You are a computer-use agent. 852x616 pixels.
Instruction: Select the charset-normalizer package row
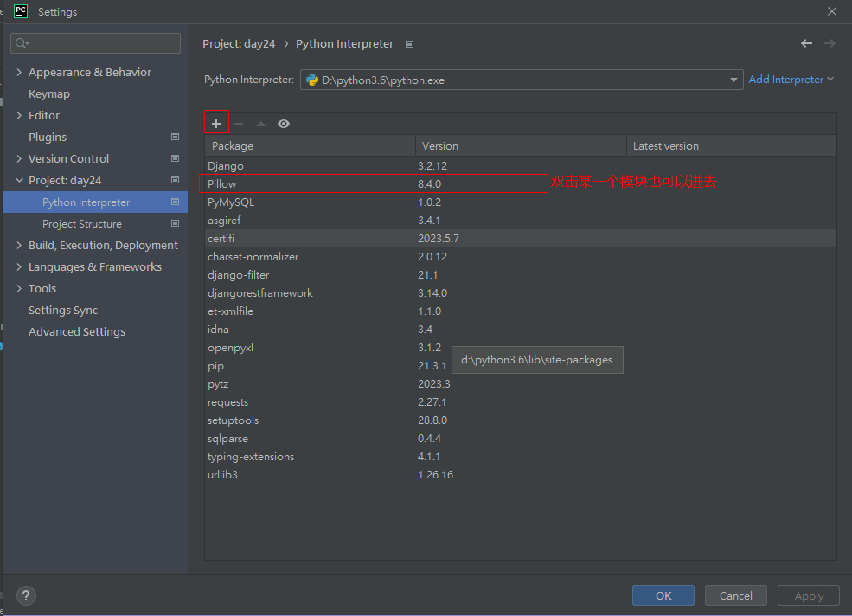coord(521,257)
